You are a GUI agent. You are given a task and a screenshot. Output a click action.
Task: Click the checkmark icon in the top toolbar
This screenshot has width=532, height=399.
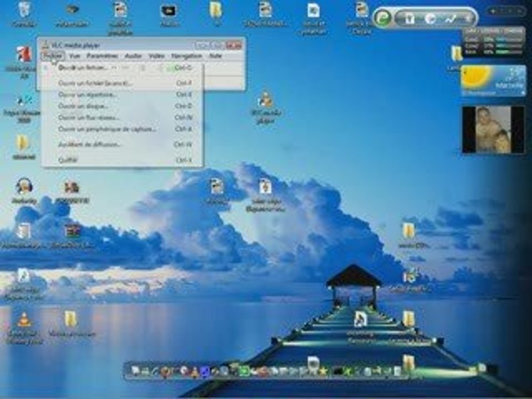click(x=451, y=19)
